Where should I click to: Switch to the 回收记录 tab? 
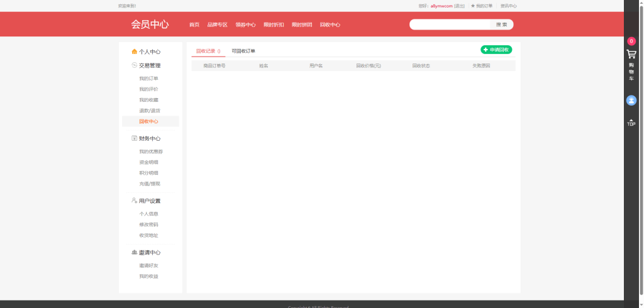click(x=208, y=52)
